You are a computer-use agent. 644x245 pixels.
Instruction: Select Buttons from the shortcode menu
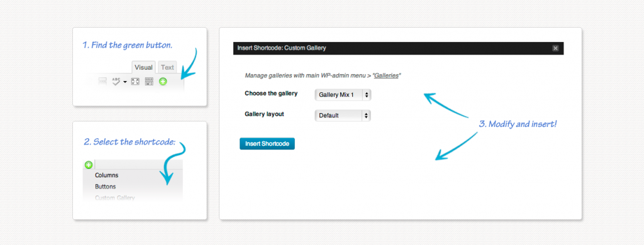[x=106, y=187]
